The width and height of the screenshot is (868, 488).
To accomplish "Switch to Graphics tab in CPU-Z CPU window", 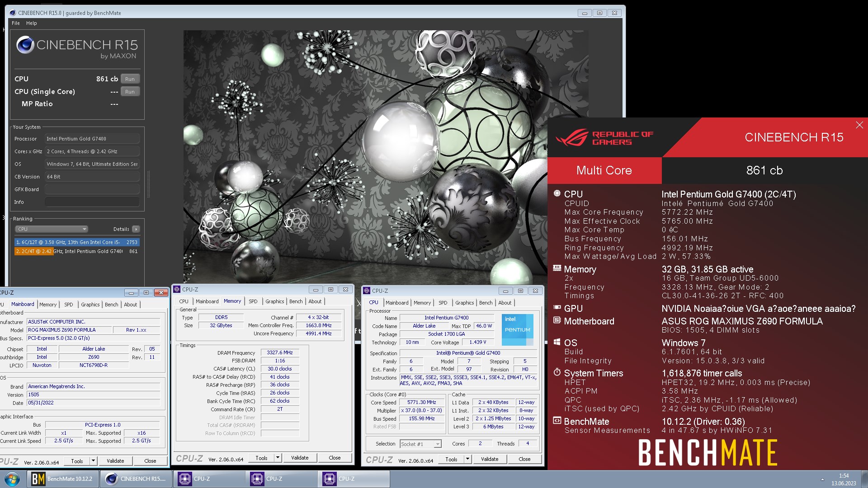I will pos(465,303).
